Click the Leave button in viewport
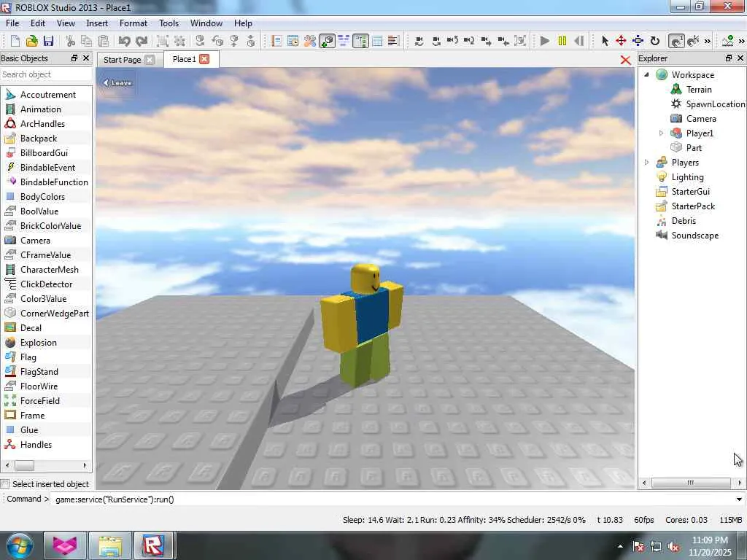747x560 pixels. tap(117, 83)
